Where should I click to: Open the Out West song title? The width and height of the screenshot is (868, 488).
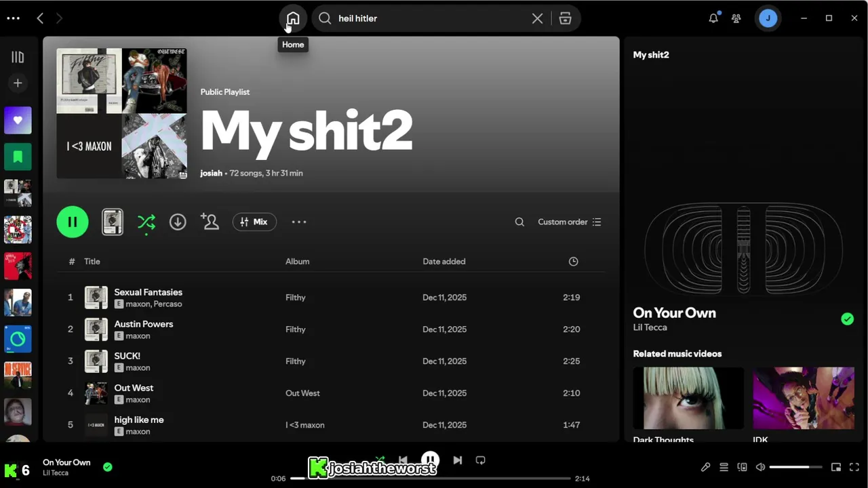pyautogui.click(x=134, y=388)
